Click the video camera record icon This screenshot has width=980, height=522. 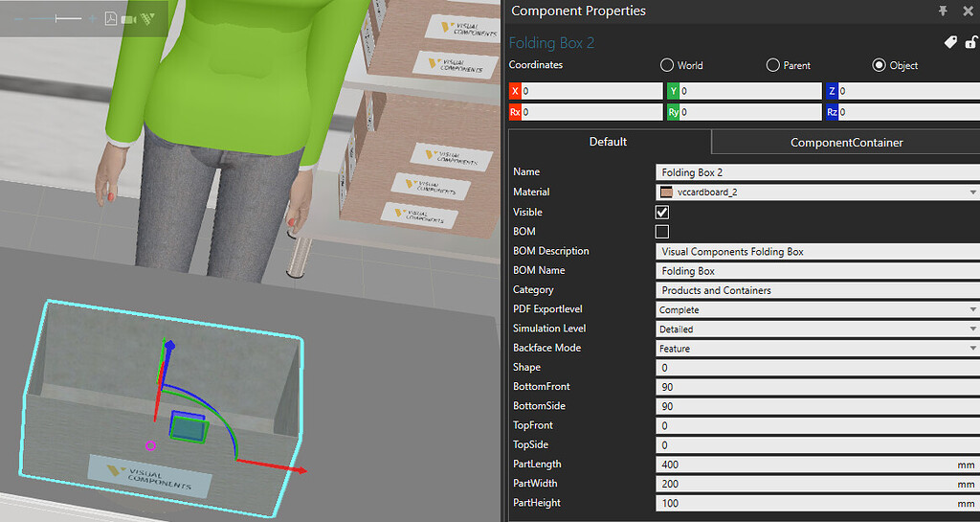coord(129,19)
